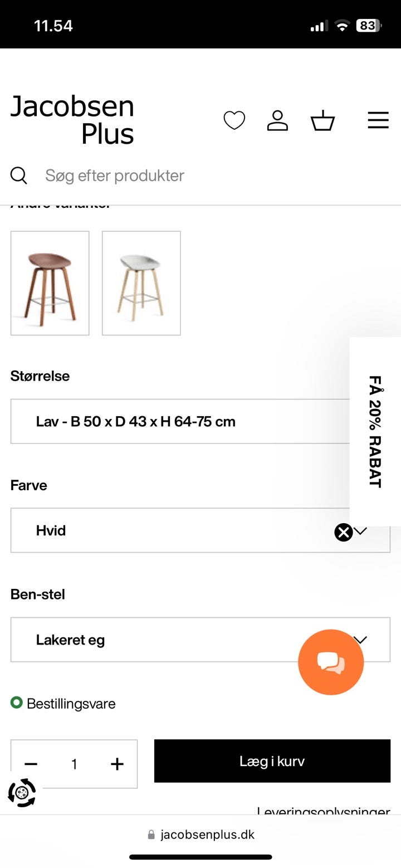Screen dimensions: 401x868
Task: Open the Størrelse size dropdown
Action: click(x=178, y=421)
